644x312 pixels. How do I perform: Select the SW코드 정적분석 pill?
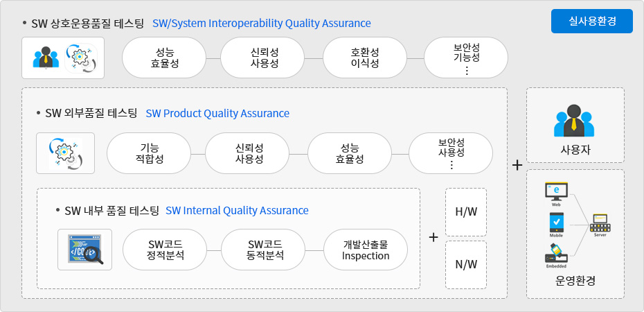(x=165, y=250)
